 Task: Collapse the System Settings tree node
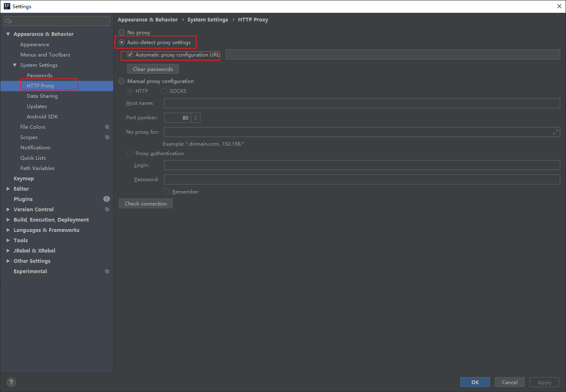point(14,65)
